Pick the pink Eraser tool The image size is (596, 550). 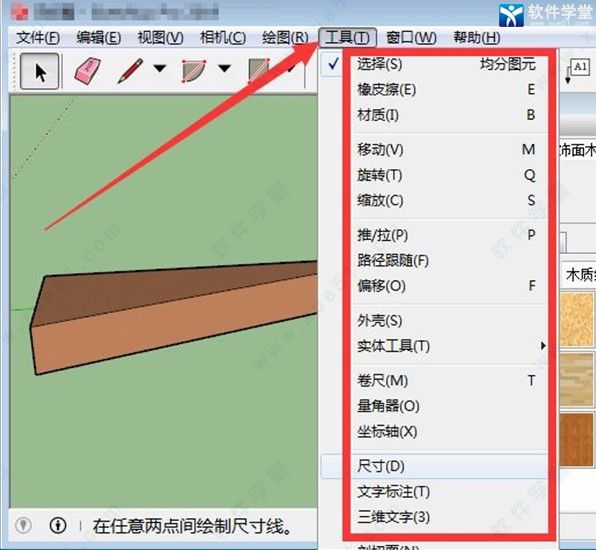(88, 70)
